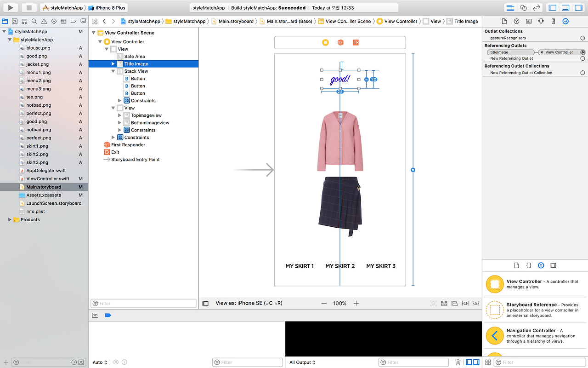The width and height of the screenshot is (588, 368).
Task: Toggle the Navigator panel visibility
Action: pos(553,8)
